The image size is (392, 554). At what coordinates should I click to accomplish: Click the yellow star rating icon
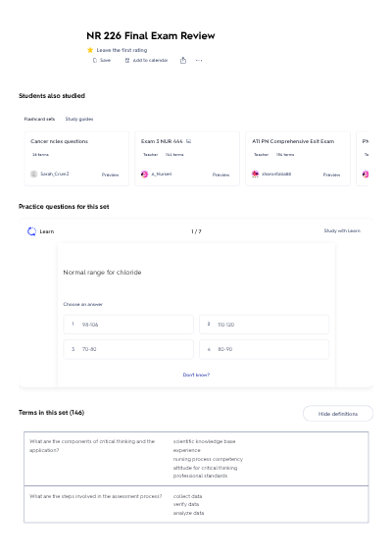(x=90, y=50)
